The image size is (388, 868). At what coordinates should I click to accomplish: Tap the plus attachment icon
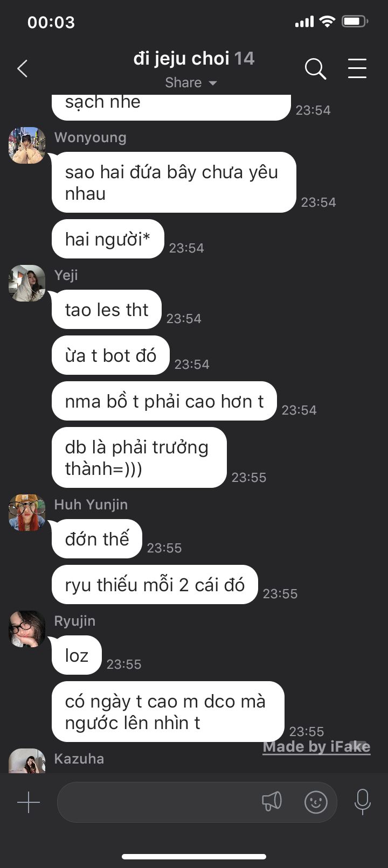[29, 802]
